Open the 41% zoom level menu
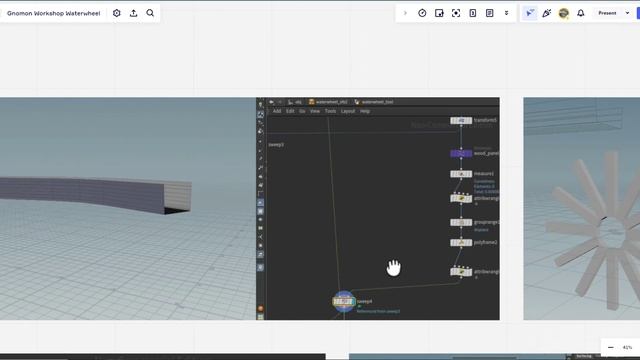The width and height of the screenshot is (640, 360). [627, 347]
